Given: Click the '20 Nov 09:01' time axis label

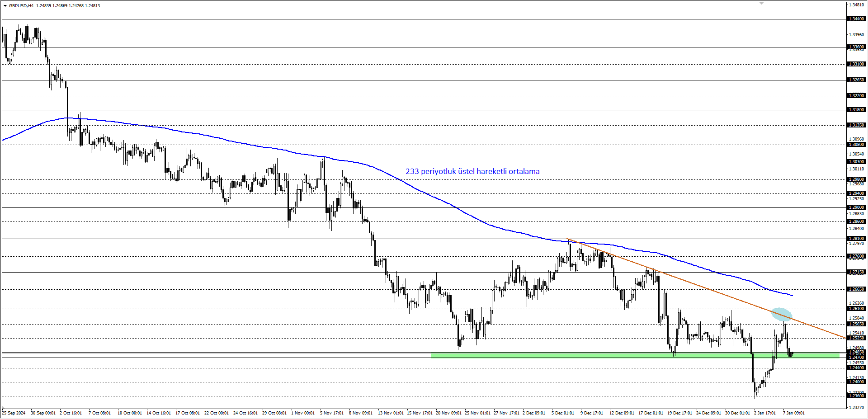Looking at the screenshot, I should pyautogui.click(x=449, y=413).
